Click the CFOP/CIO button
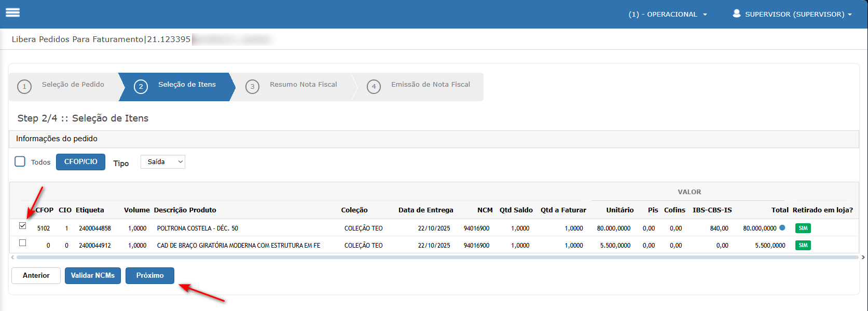The width and height of the screenshot is (868, 311). point(80,162)
